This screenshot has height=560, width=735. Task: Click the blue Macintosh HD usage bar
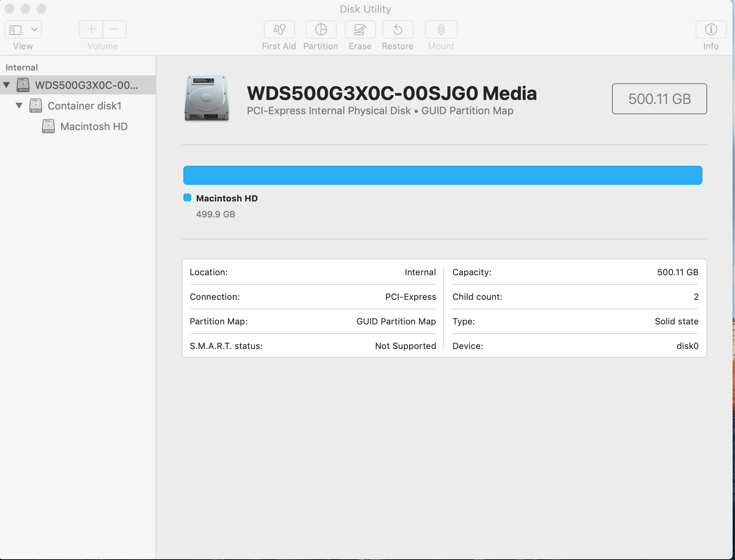443,175
